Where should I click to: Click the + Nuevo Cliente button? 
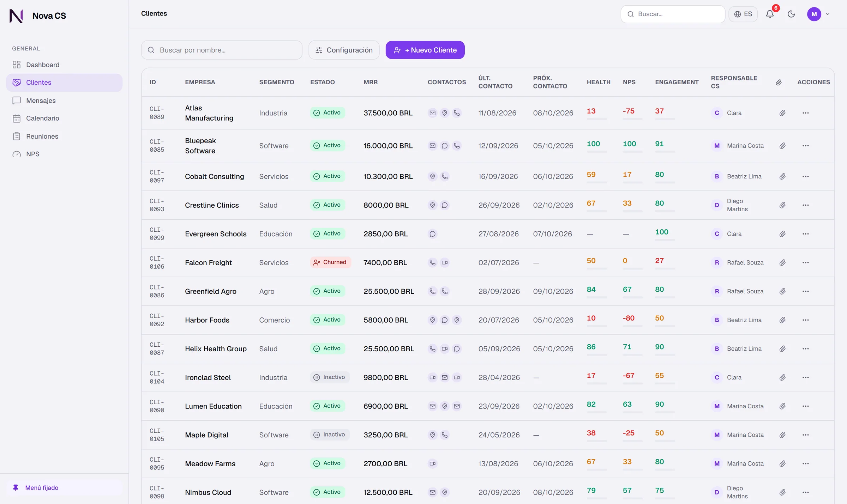(x=425, y=50)
